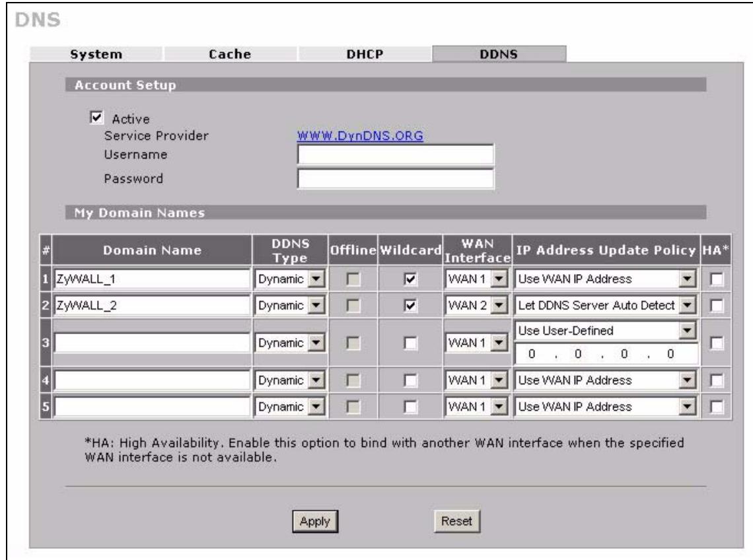This screenshot has width=753, height=560.
Task: Open WAN Interface dropdown in row 3
Action: click(x=477, y=343)
